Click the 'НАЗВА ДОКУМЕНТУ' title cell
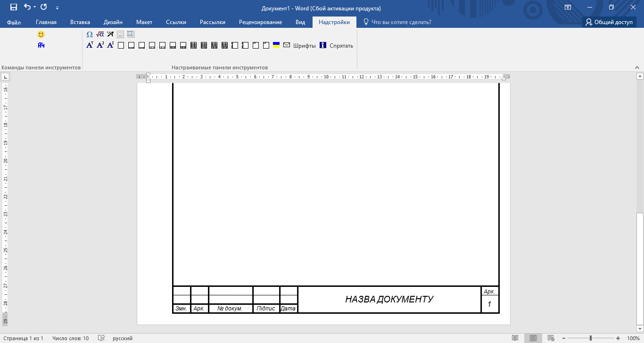This screenshot has width=644, height=343. (389, 299)
